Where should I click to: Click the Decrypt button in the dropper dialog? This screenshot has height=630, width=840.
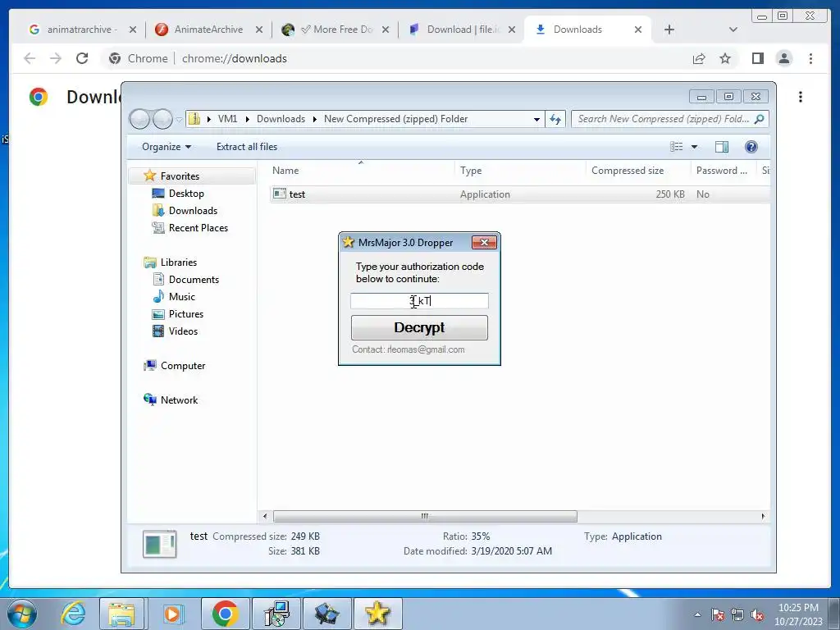tap(419, 327)
